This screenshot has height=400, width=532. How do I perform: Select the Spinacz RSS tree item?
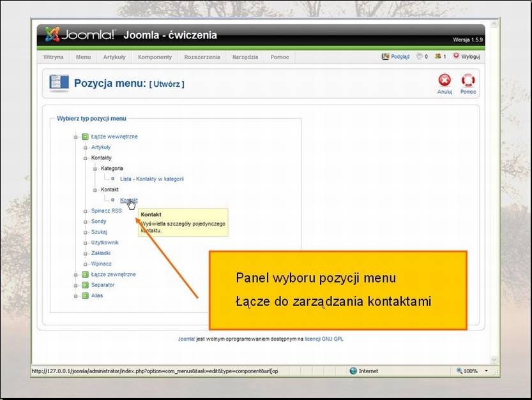click(x=106, y=211)
